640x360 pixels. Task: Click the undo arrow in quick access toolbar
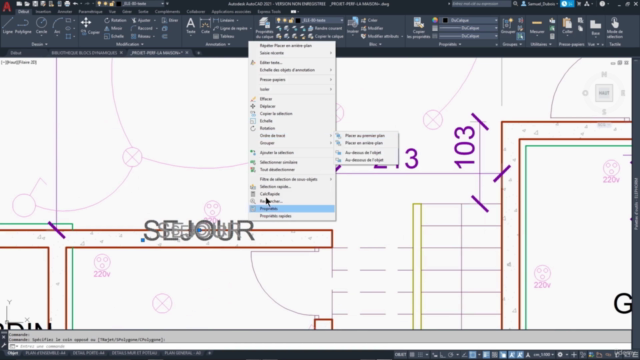click(76, 4)
